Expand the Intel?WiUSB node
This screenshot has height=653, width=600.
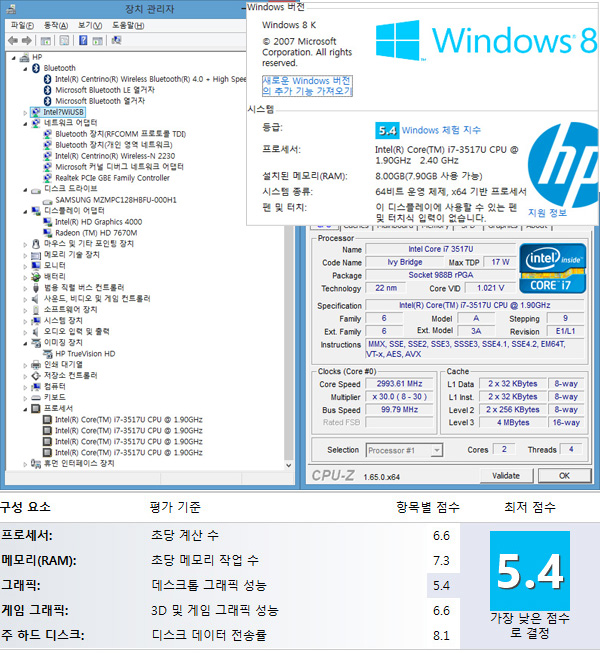[25, 112]
